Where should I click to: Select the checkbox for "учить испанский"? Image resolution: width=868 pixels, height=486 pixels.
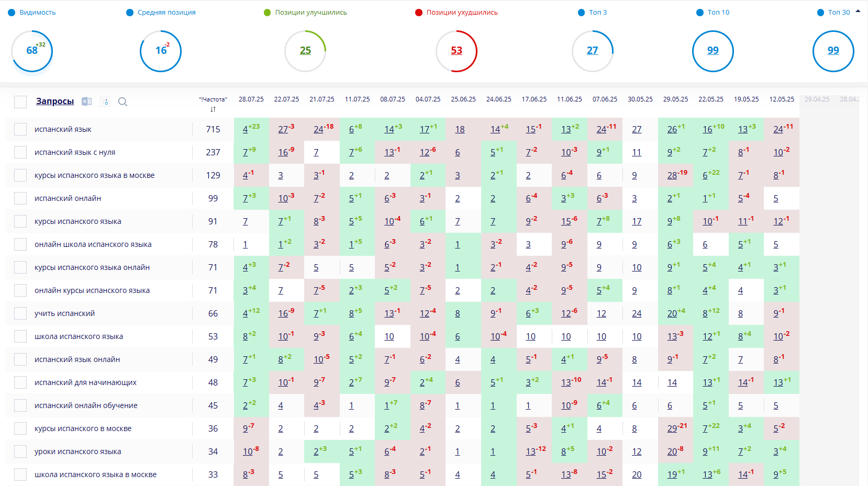[20, 313]
